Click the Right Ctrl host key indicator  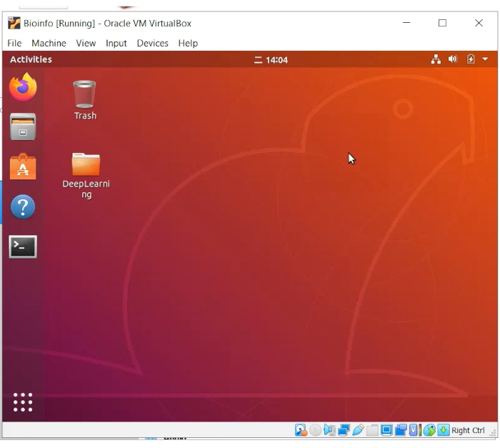468,430
